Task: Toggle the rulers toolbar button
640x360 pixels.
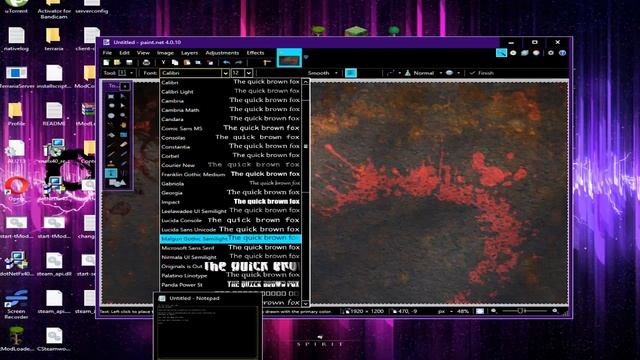Action: point(267,62)
